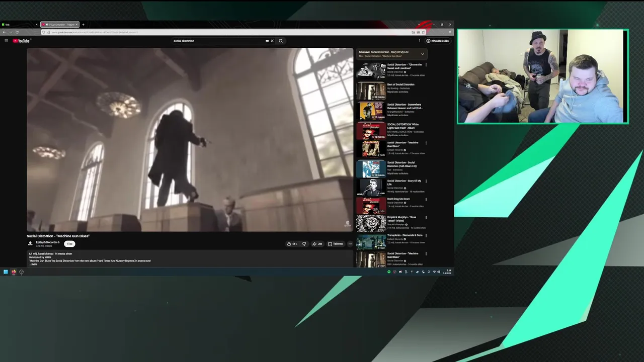Open Transplants Diamonds & Guns thumbnail
The height and width of the screenshot is (362, 644).
(371, 242)
